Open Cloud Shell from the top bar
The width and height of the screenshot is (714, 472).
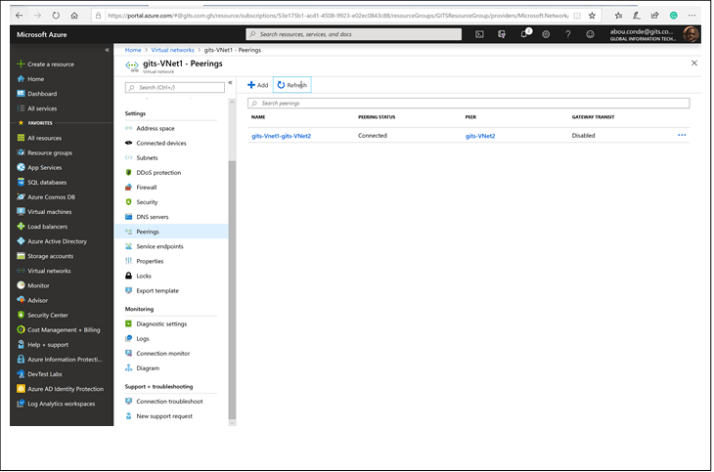click(480, 34)
